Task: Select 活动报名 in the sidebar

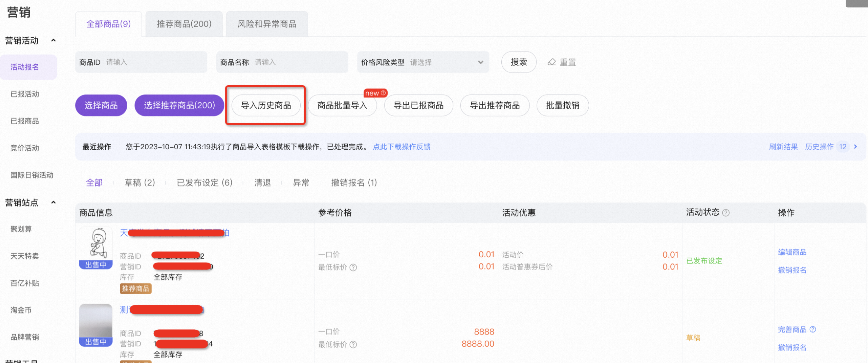Action: point(28,67)
